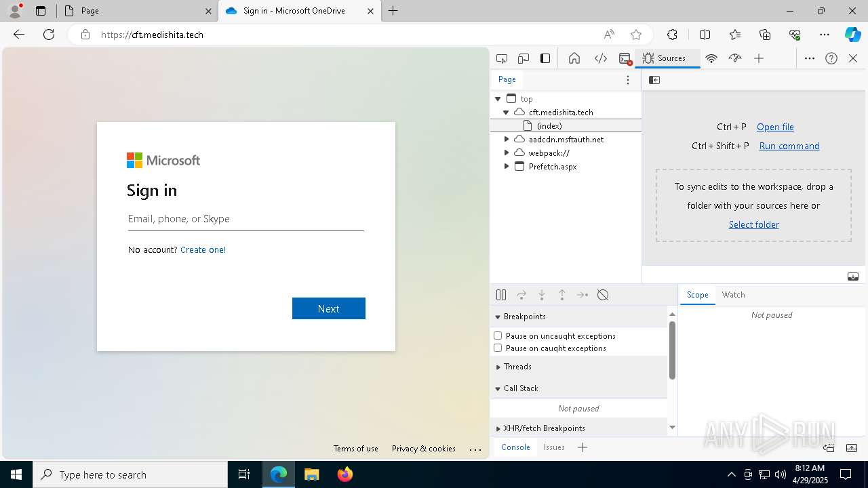Screen dimensions: 868x488
Task: Expand the Threads section
Action: tap(579, 367)
